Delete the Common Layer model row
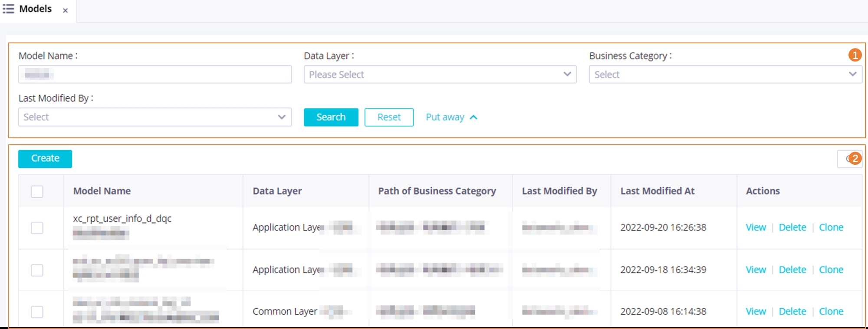The height and width of the screenshot is (329, 868). [792, 312]
